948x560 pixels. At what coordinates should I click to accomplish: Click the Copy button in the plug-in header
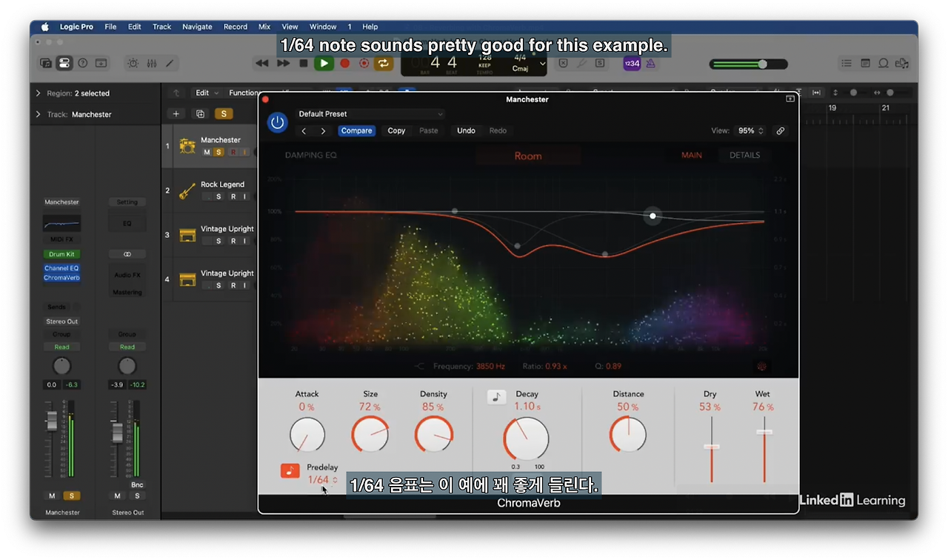(396, 130)
